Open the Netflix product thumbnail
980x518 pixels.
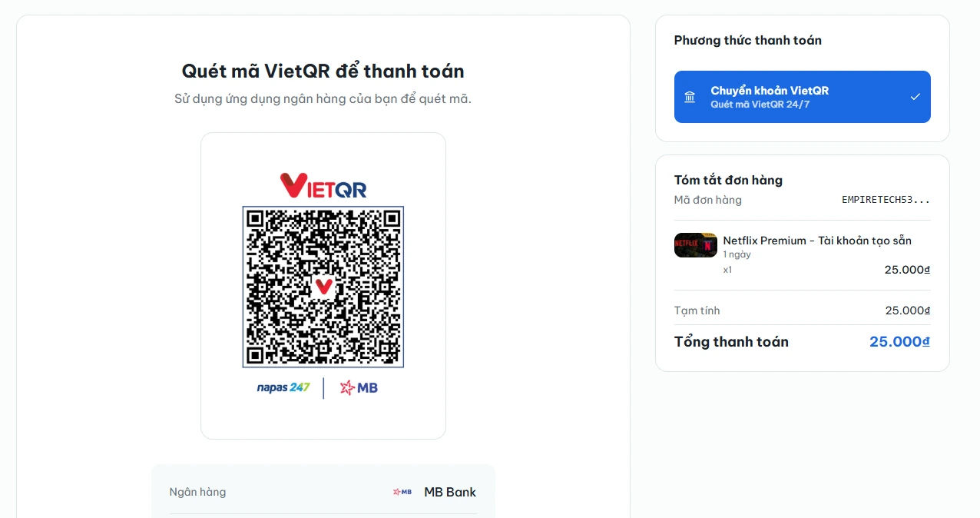(695, 245)
